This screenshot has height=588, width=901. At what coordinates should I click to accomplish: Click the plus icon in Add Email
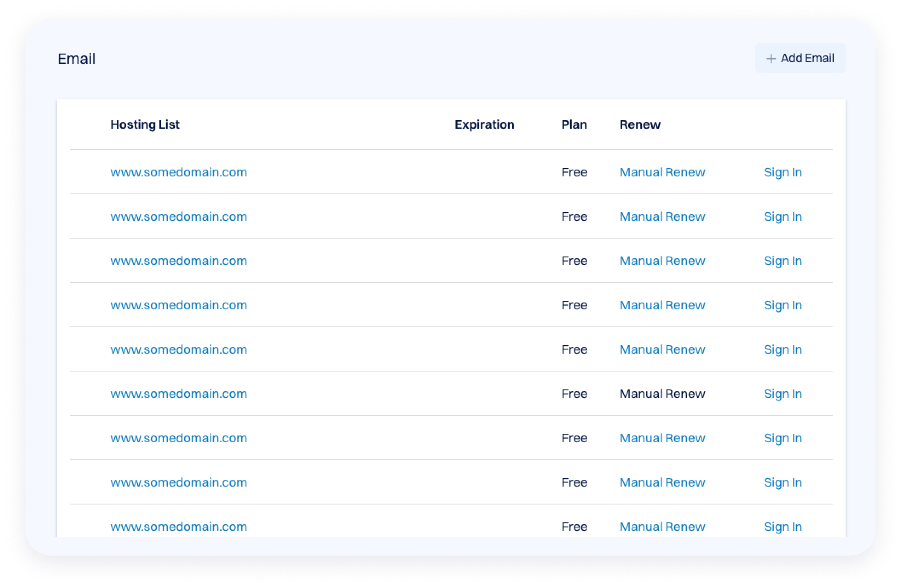coord(771,58)
